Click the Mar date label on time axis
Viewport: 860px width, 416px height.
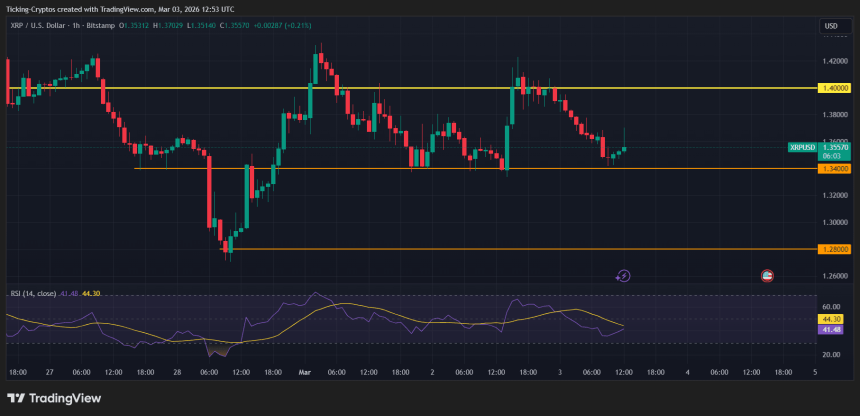(x=305, y=372)
